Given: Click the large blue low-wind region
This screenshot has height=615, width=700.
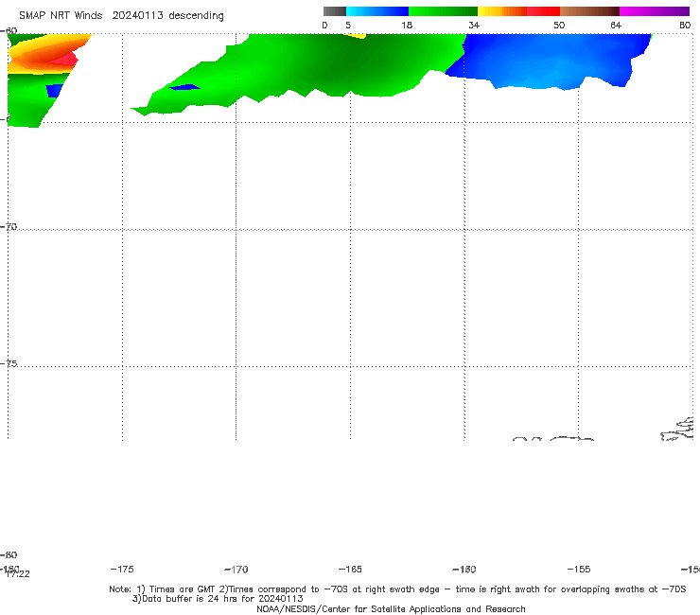Looking at the screenshot, I should tap(549, 61).
